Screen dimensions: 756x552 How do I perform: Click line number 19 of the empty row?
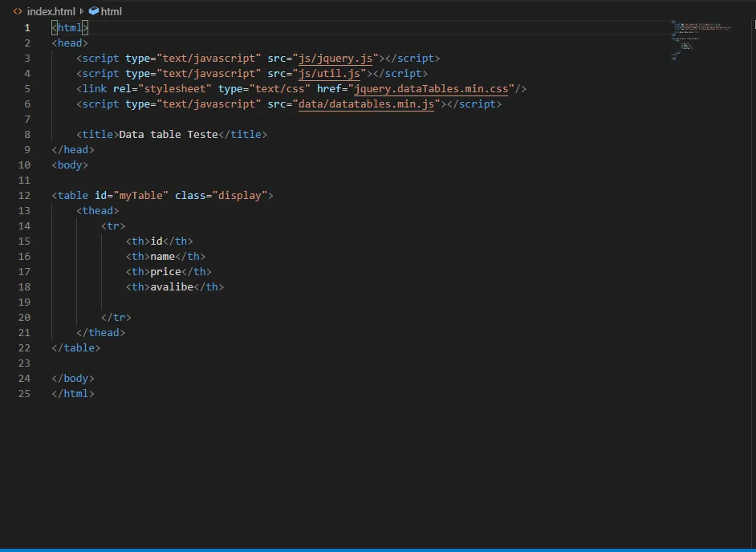point(24,302)
